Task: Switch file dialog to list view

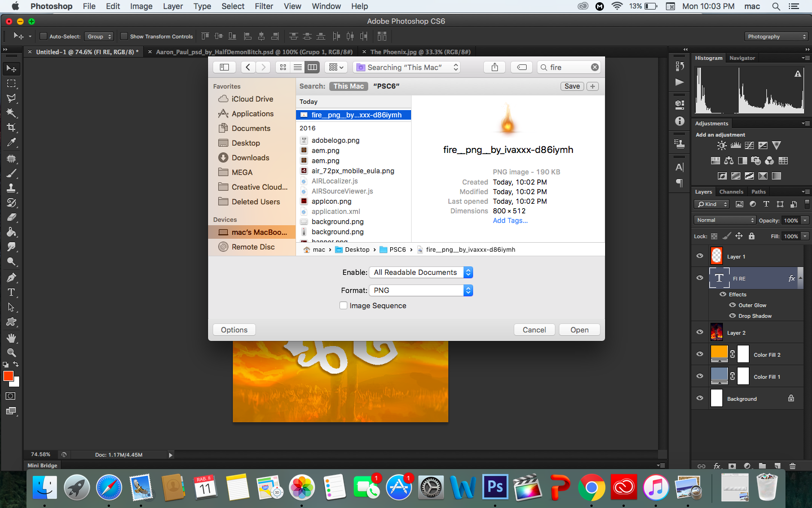Action: point(298,67)
